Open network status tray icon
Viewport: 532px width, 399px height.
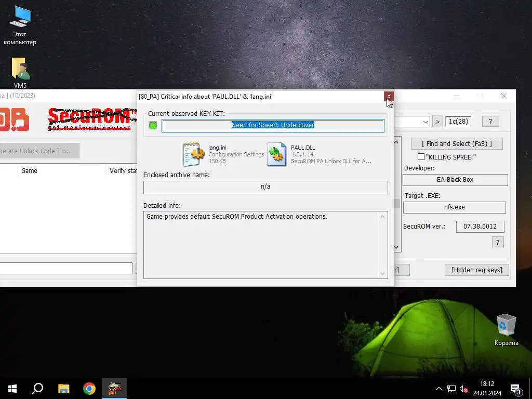pos(451,389)
